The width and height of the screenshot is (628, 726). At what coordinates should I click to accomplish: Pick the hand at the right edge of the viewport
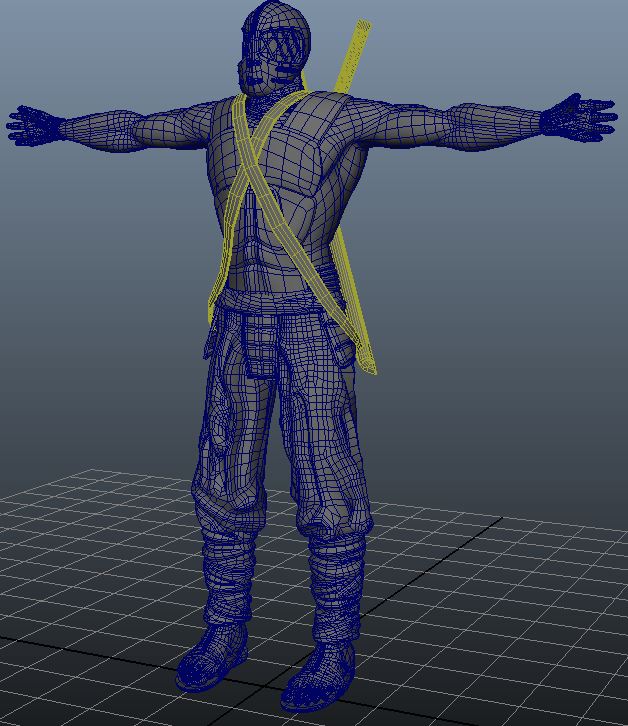coord(579,116)
